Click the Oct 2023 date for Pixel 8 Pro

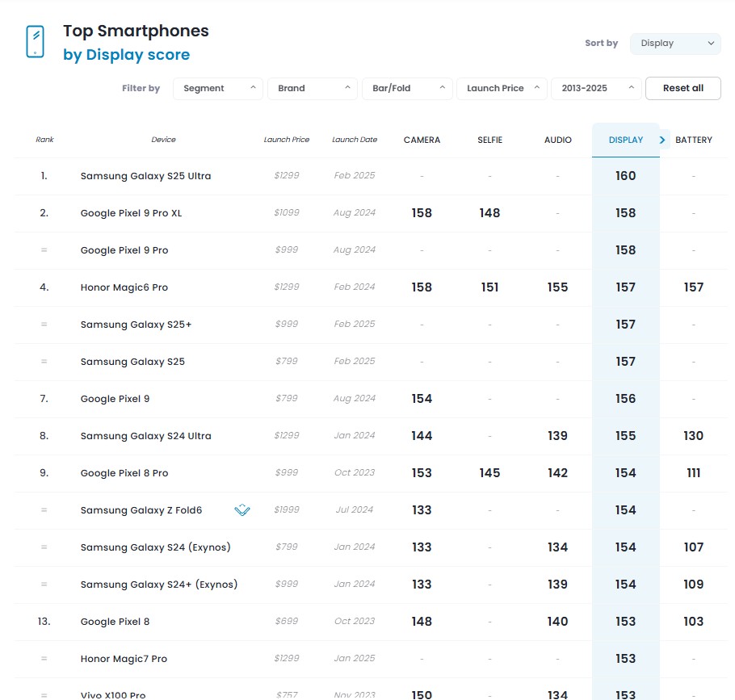[355, 473]
